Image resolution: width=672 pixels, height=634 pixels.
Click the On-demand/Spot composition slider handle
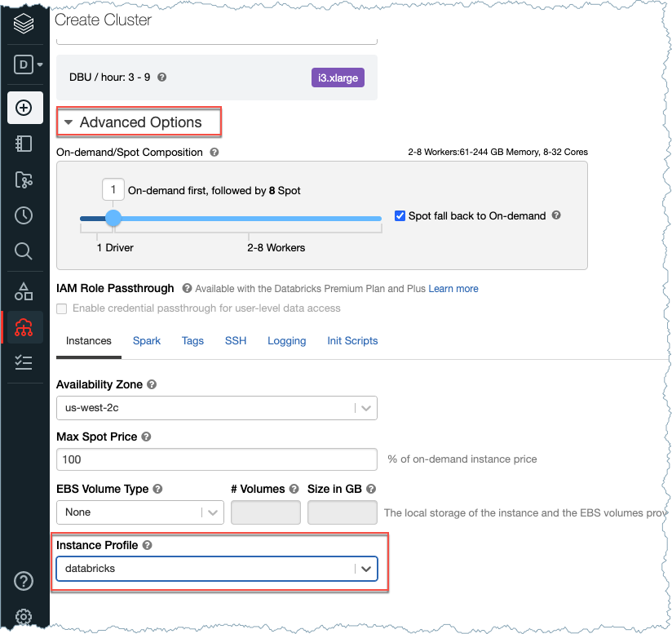(x=113, y=219)
